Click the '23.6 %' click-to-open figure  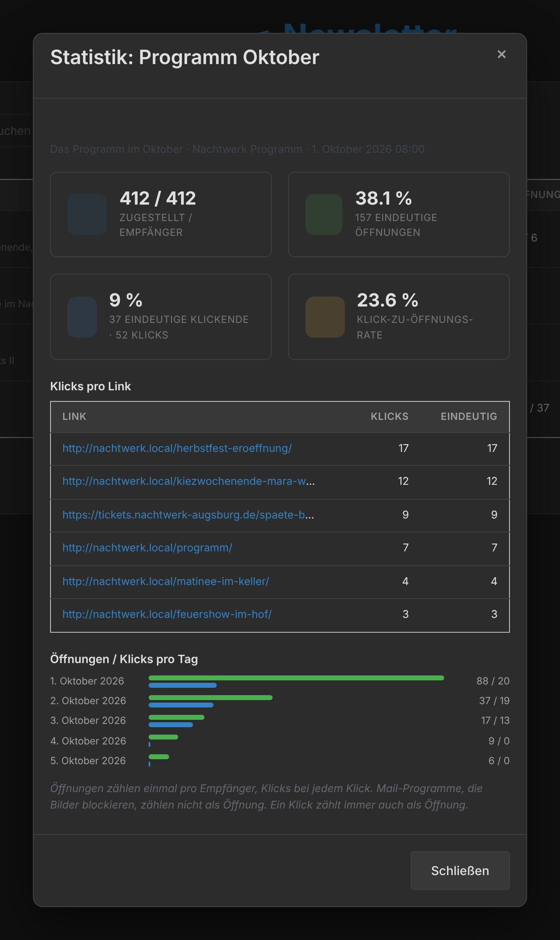[x=388, y=300]
